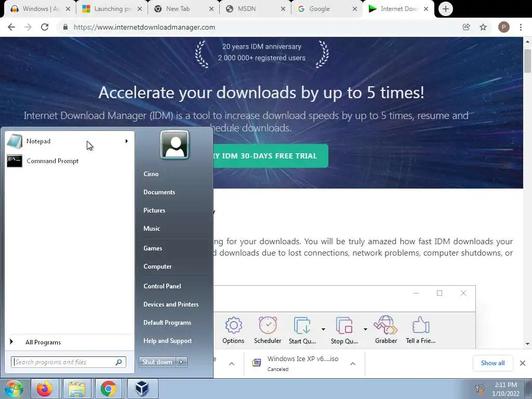
Task: Click the site padlock icon
Action: pyautogui.click(x=65, y=27)
